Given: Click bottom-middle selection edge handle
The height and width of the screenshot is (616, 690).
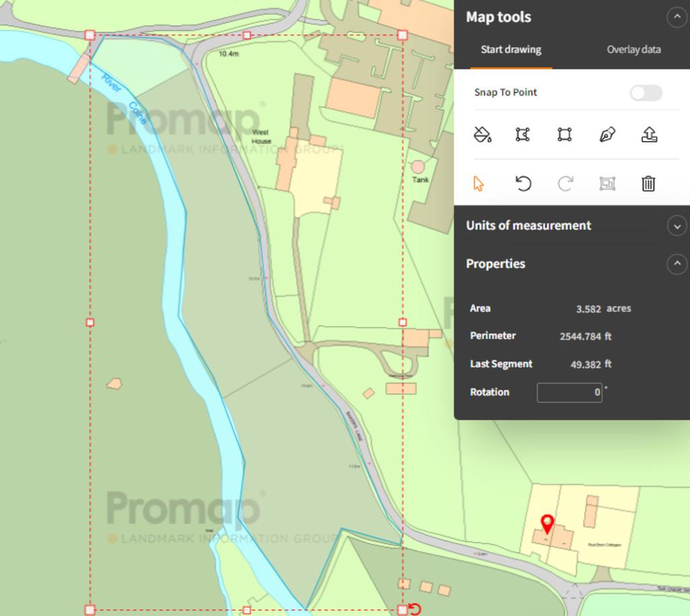Looking at the screenshot, I should (247, 611).
